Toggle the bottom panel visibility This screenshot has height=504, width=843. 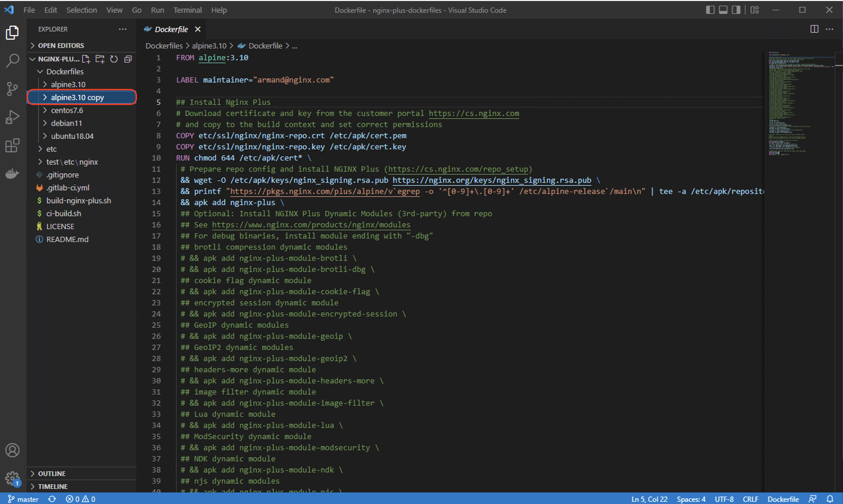723,10
